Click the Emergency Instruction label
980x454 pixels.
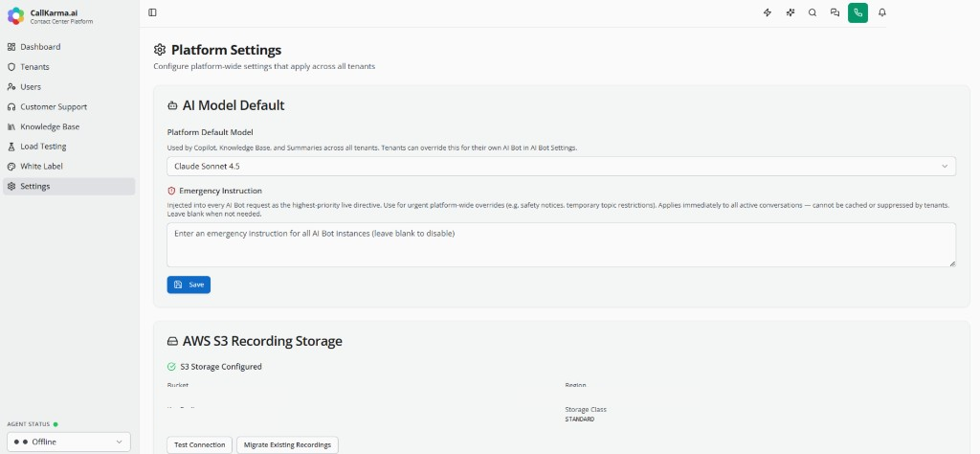tap(220, 191)
